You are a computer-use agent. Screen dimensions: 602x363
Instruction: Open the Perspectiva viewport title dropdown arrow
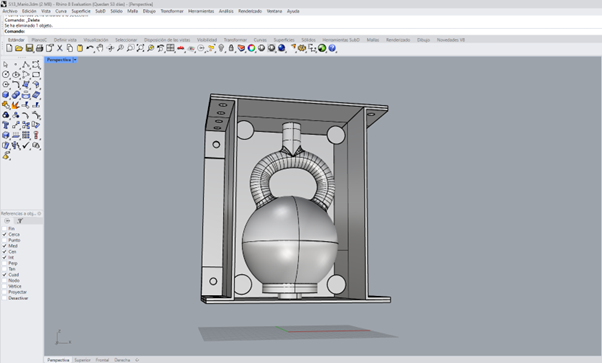(75, 60)
